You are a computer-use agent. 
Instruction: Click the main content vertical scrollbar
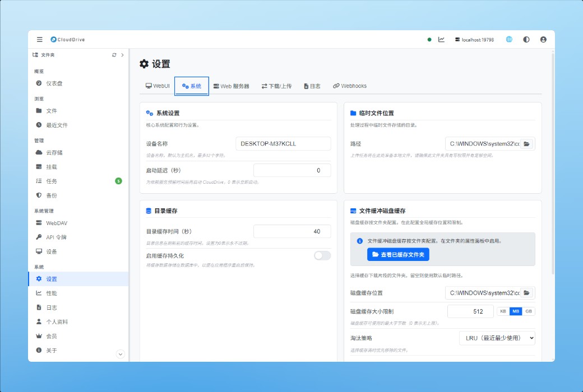click(x=553, y=164)
